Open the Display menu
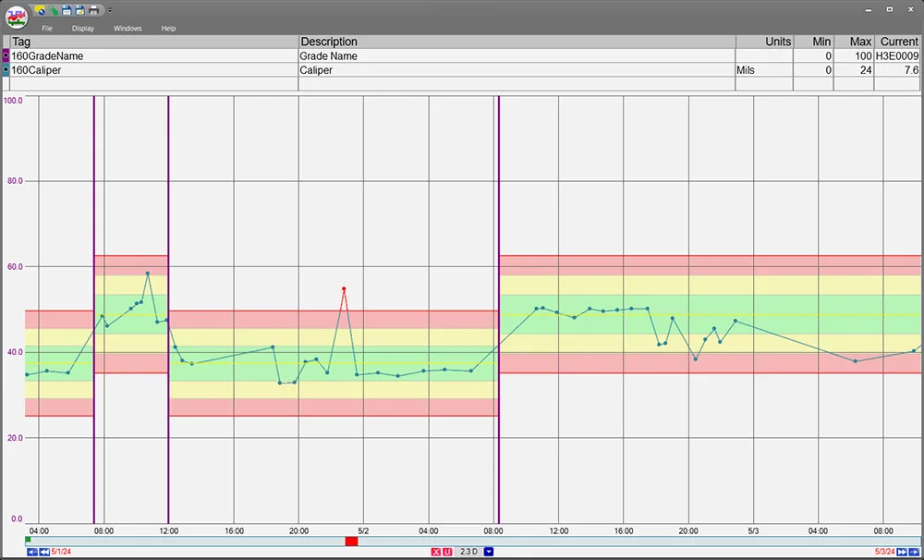This screenshot has height=560, width=924. click(82, 28)
